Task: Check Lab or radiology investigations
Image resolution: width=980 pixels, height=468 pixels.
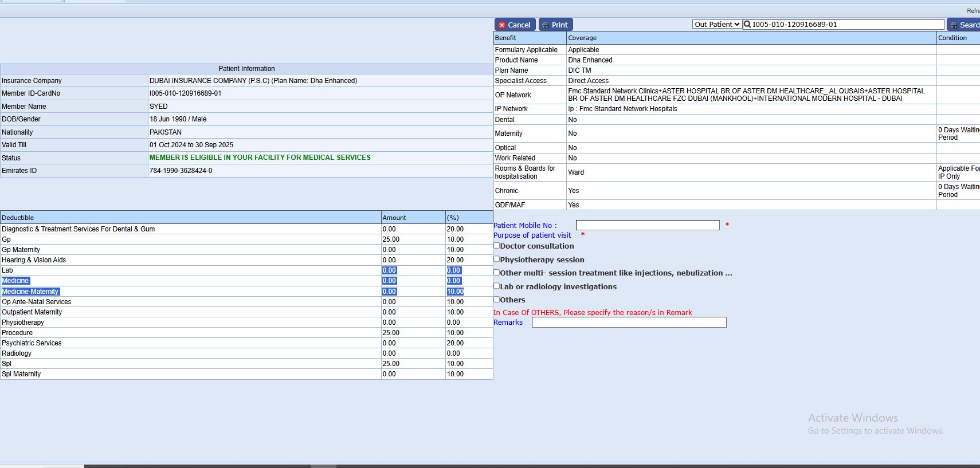Action: point(497,286)
